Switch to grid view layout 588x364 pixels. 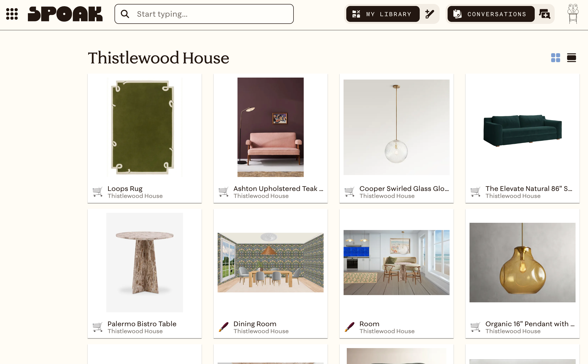(x=556, y=58)
